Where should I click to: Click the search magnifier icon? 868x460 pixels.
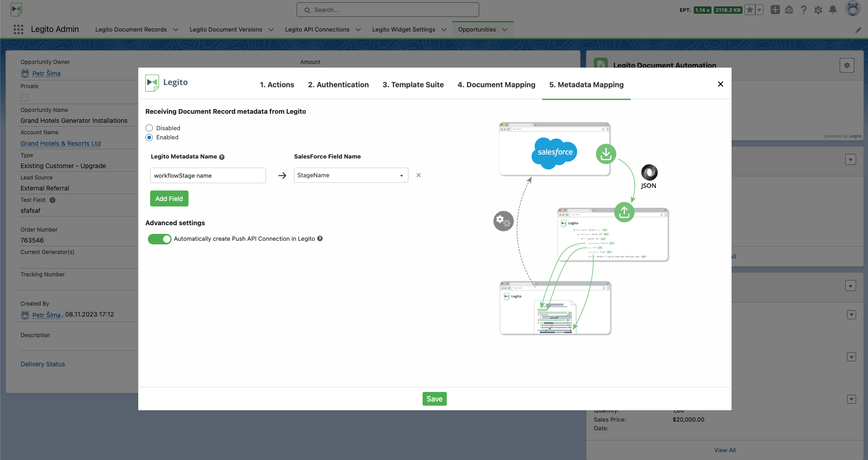click(308, 10)
